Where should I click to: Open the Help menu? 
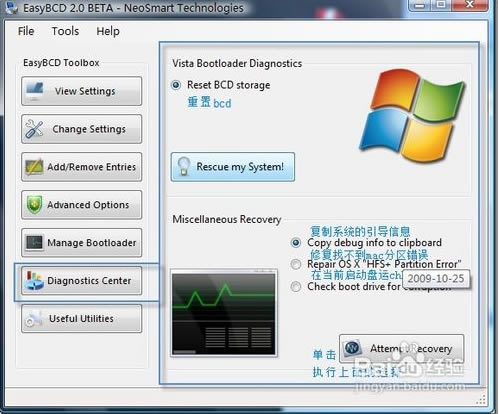[108, 31]
